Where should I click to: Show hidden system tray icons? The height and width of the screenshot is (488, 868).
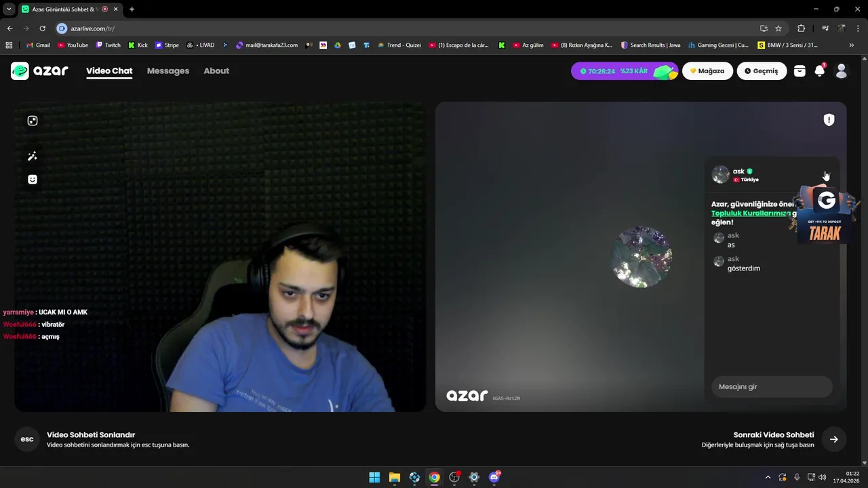(768, 477)
